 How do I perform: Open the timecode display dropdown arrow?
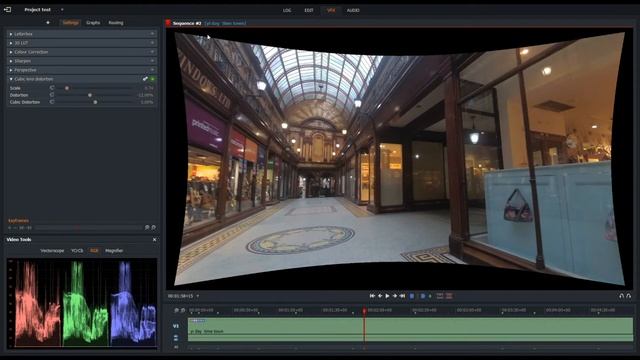coord(198,296)
